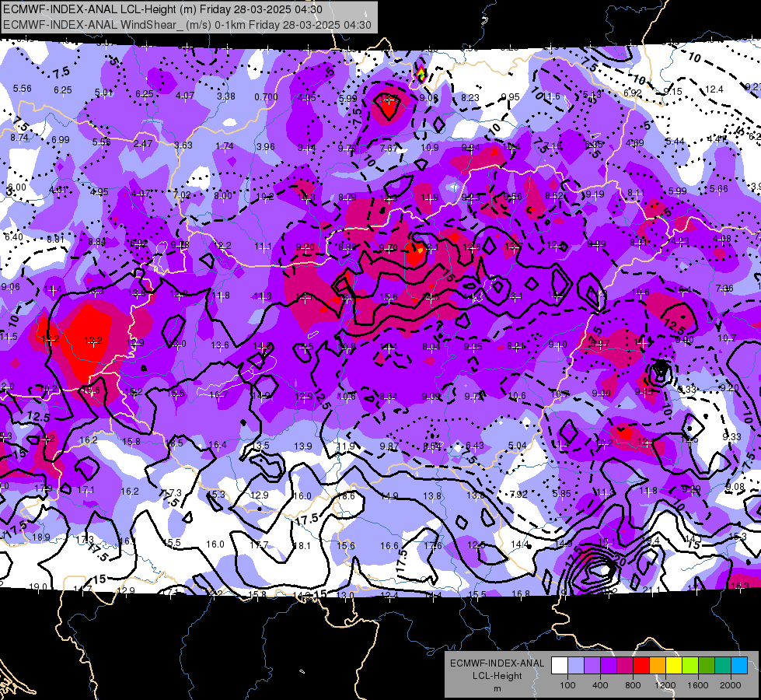Screen dimensions: 761x700
Task: Click the ECMWF-INDEX-ANAL legend title
Action: pos(497,663)
